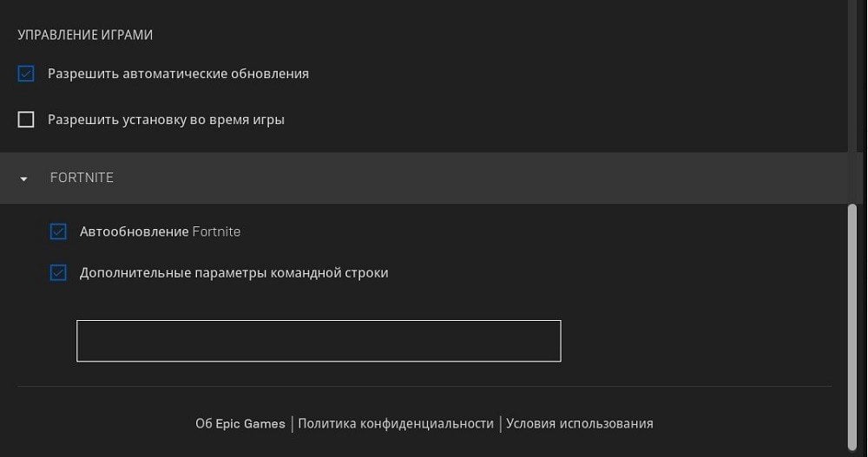Untick the 'Автообновление Fortnite' checkbox
This screenshot has height=457, width=868.
click(58, 232)
